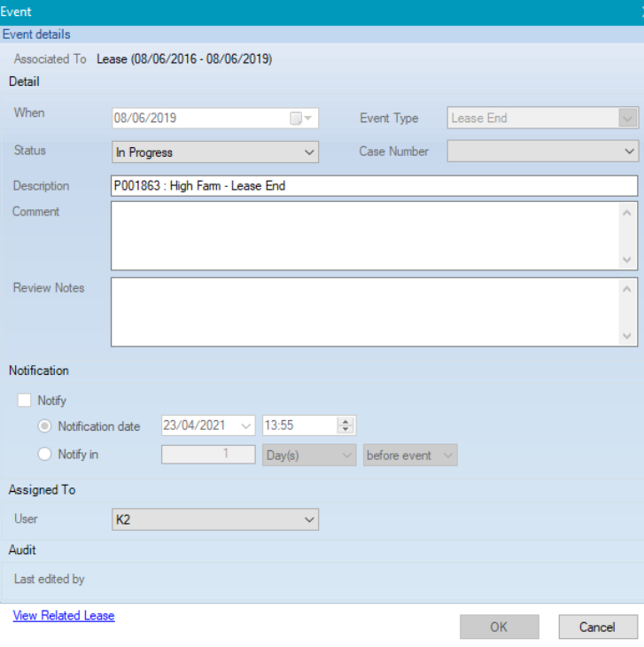The width and height of the screenshot is (644, 647).
Task: Click time spinner down arrow
Action: click(x=346, y=430)
